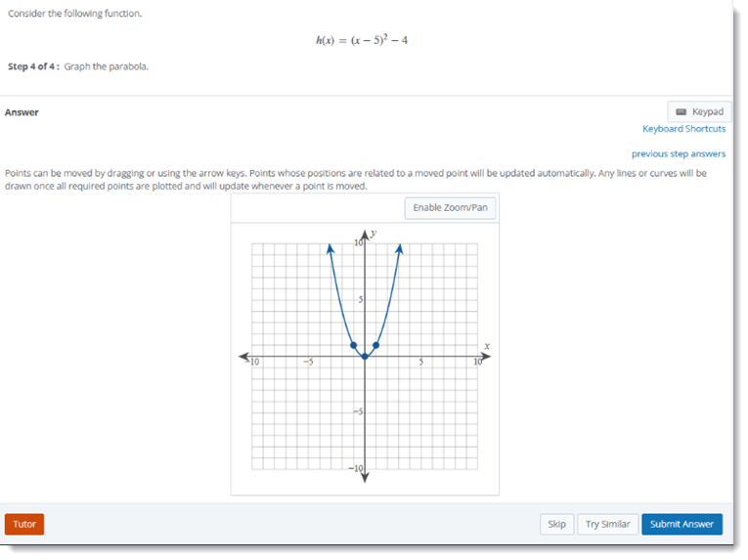The image size is (748, 560).
Task: Select the right blue point on the parabola
Action: pos(376,345)
